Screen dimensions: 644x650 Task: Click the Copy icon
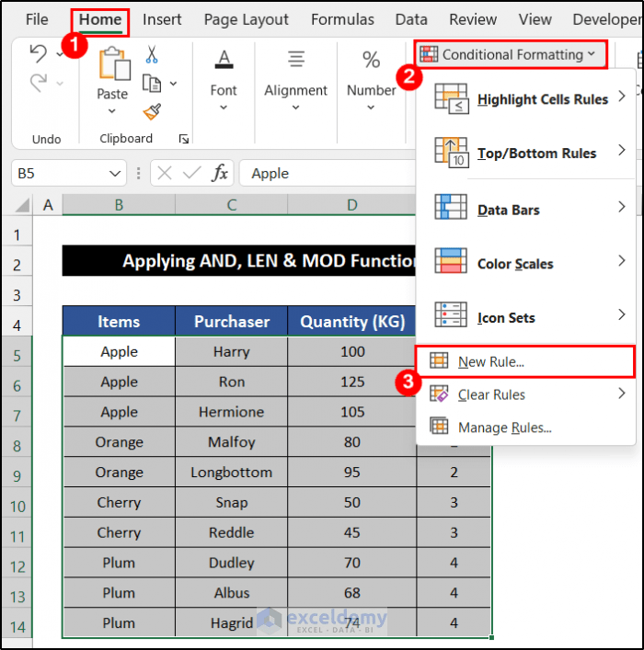pos(152,84)
